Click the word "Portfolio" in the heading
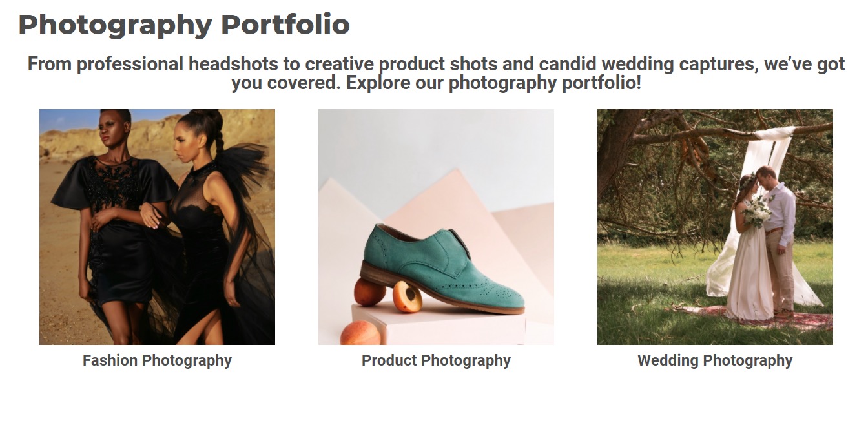Viewport: 868px width, 436px height. coord(285,25)
